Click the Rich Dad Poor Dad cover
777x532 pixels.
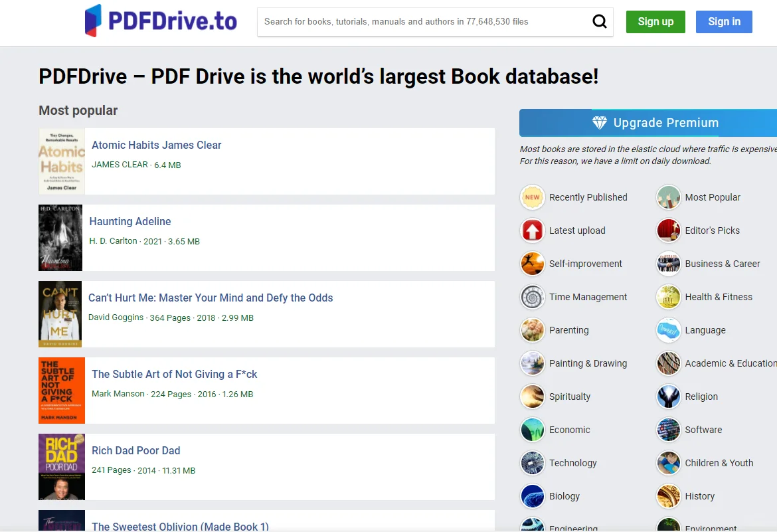62,467
